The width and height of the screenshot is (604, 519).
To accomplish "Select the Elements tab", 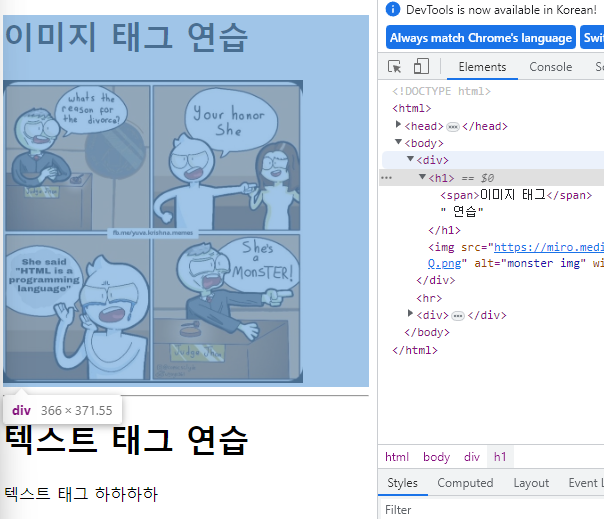I will click(x=482, y=67).
